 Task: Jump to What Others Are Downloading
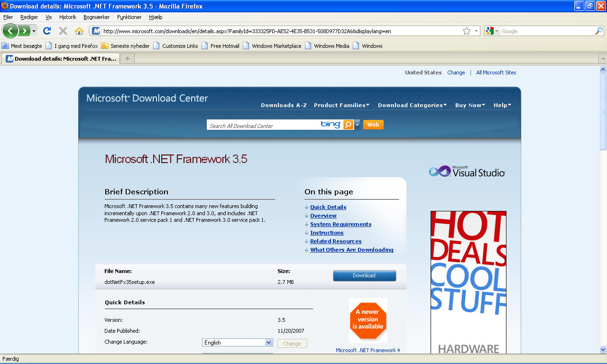(x=352, y=250)
